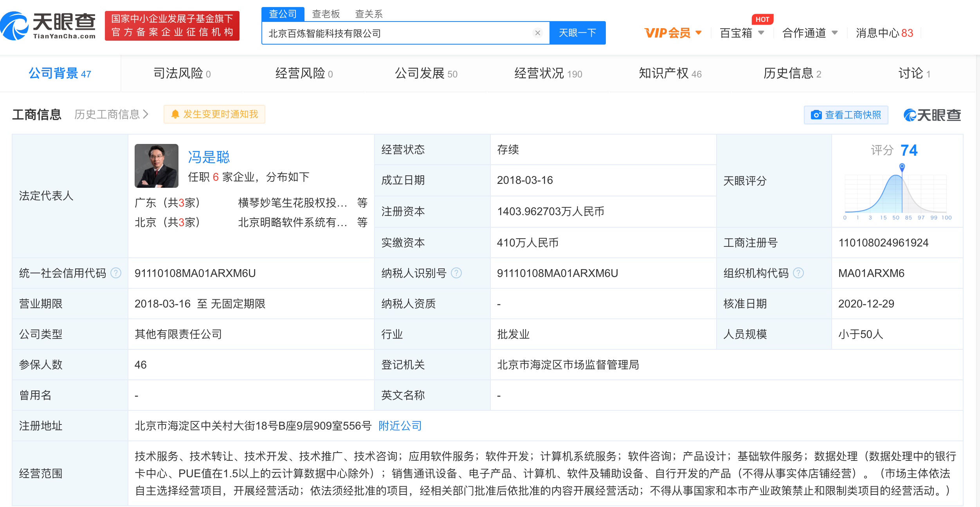
Task: Expand the 百宝箱 menu
Action: click(x=742, y=33)
